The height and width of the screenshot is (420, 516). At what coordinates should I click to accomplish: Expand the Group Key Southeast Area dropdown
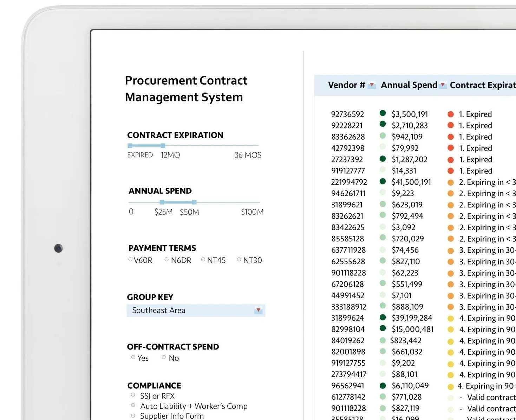pyautogui.click(x=258, y=310)
